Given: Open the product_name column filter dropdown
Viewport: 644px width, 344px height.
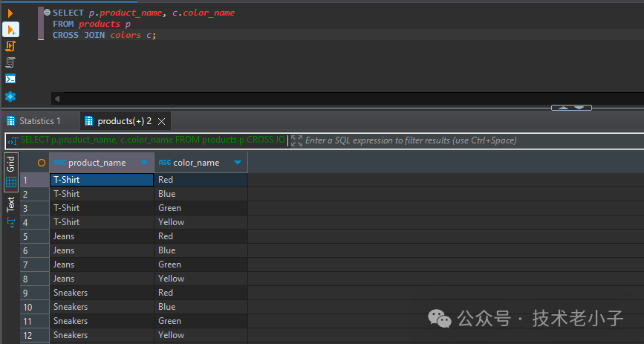Looking at the screenshot, I should pos(144,163).
